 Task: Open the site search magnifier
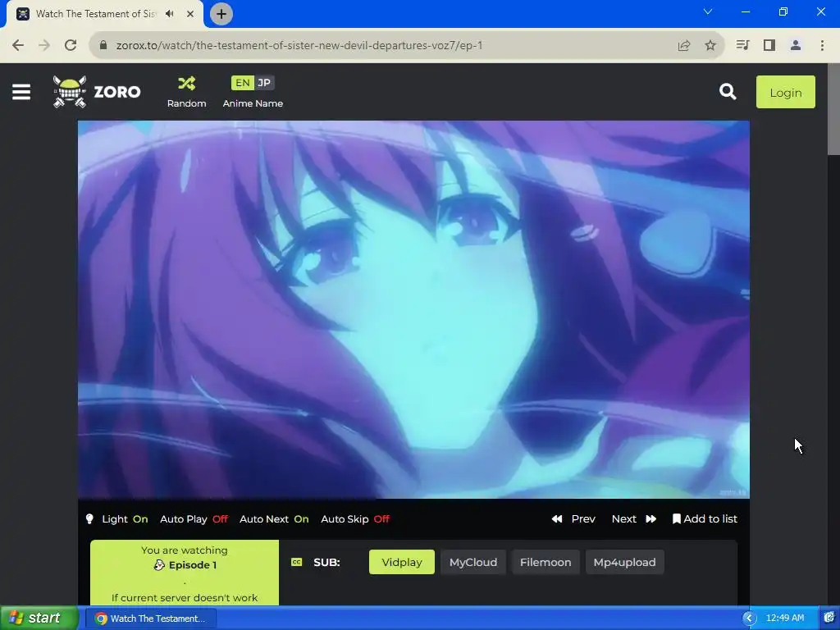click(x=728, y=92)
